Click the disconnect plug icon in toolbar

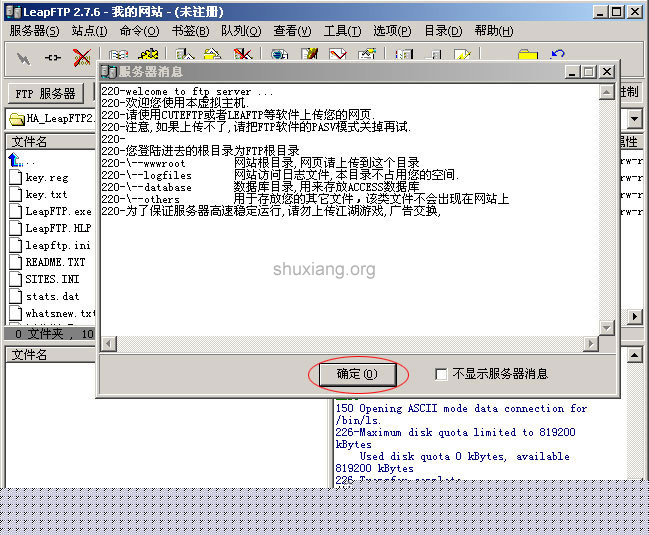tap(53, 58)
